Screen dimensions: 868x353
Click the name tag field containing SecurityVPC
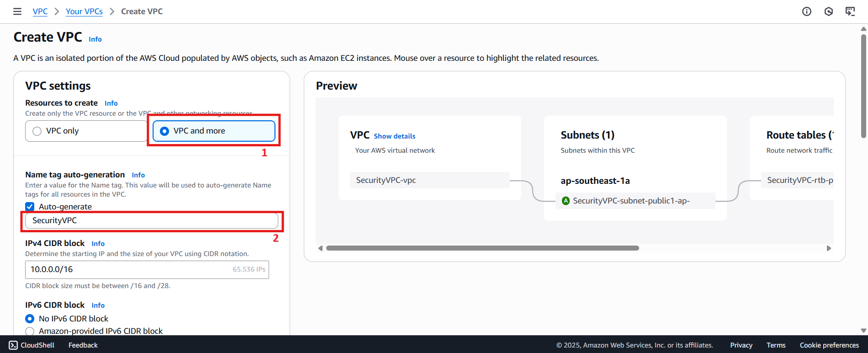[152, 220]
